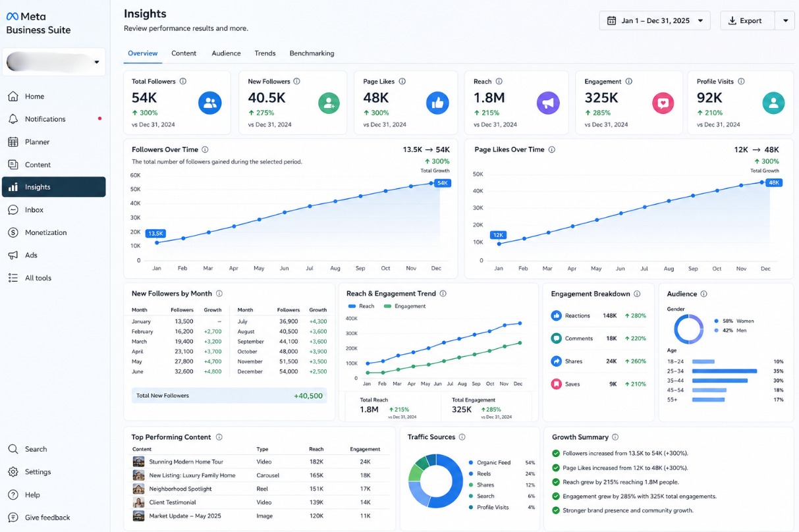Screen dimensions: 799x532
Task: Click the Meta logo icon
Action: (x=12, y=16)
